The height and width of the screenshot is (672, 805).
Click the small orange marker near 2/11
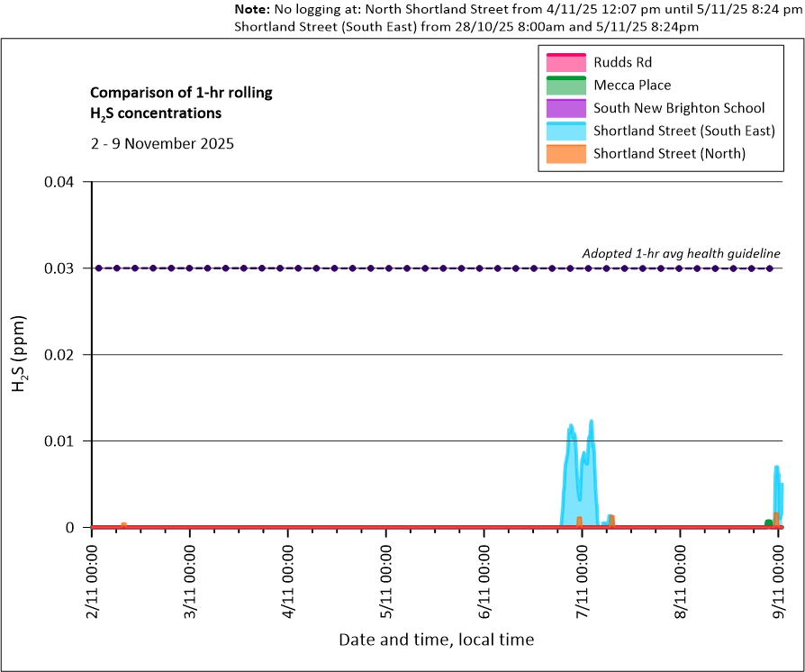[123, 524]
